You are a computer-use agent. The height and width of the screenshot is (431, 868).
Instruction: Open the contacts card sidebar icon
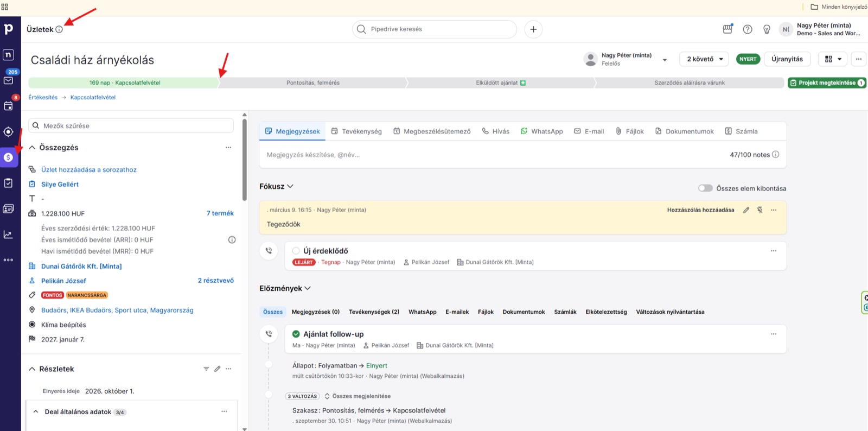pyautogui.click(x=9, y=208)
